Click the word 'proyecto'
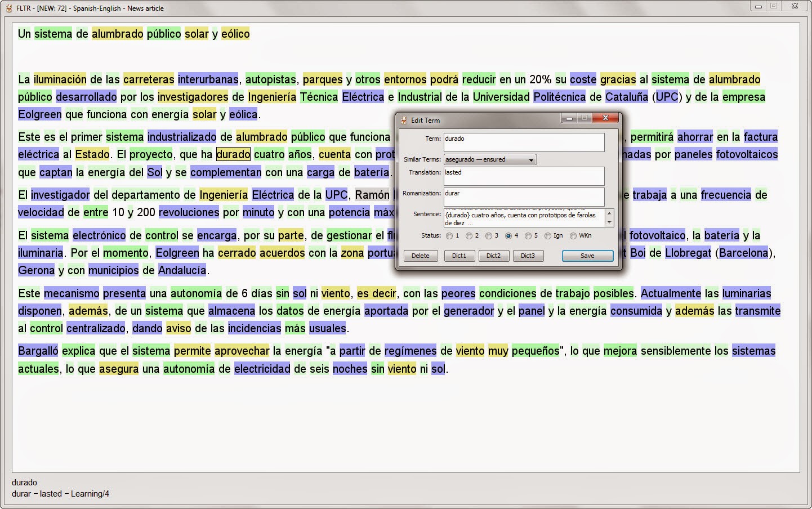The image size is (812, 509). click(x=151, y=154)
